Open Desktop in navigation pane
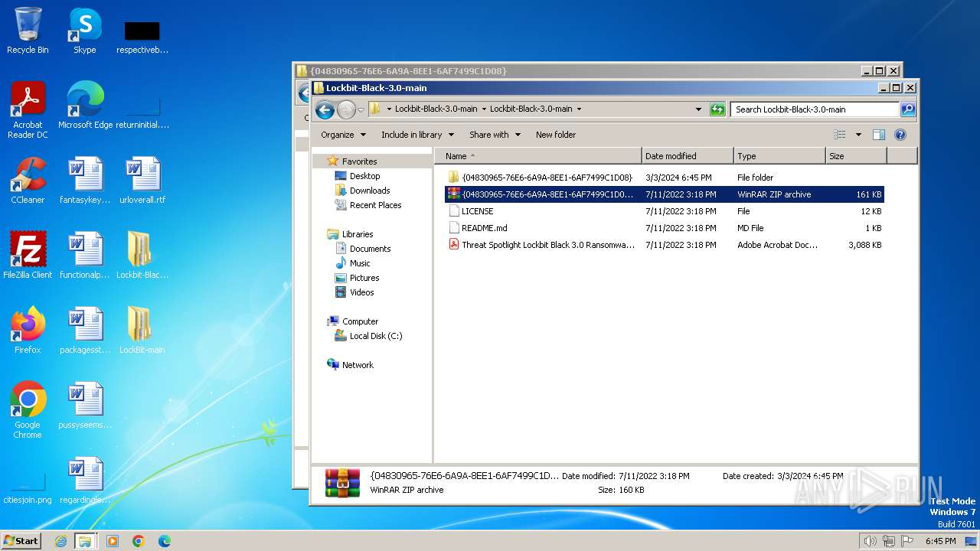 click(364, 176)
